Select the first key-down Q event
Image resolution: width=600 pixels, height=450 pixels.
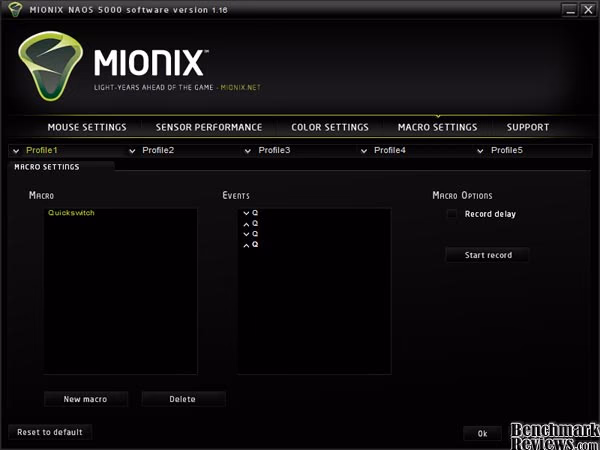[251, 213]
